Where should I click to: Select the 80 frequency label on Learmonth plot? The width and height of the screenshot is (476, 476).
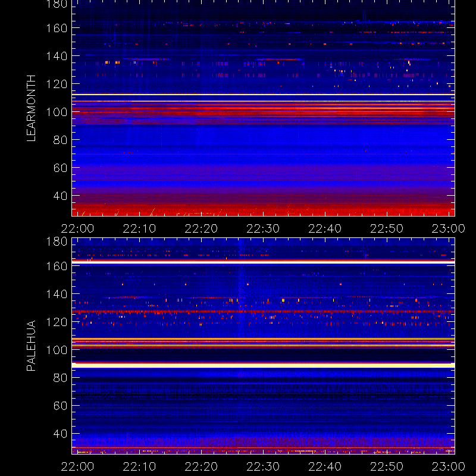61,140
